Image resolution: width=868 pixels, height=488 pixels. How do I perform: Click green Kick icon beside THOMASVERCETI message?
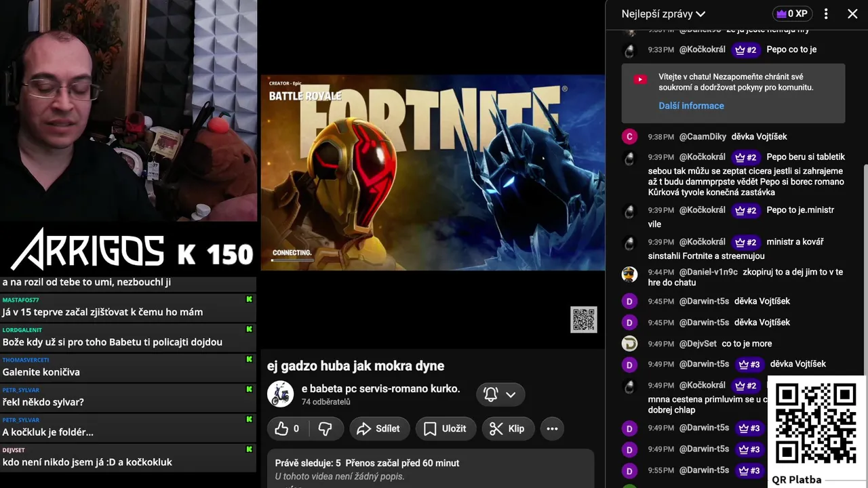tap(249, 359)
